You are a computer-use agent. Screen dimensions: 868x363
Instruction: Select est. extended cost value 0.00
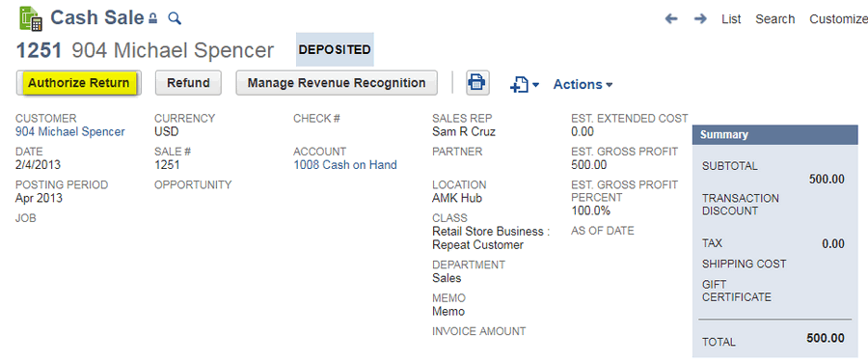click(583, 132)
